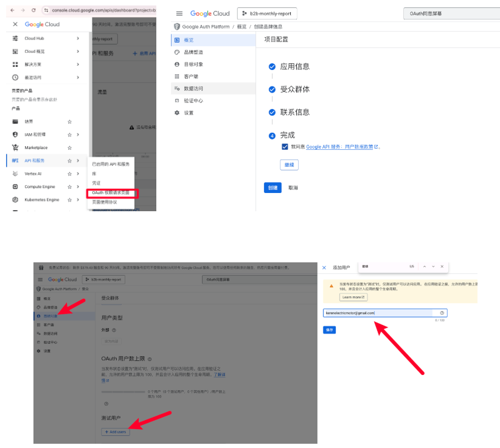This screenshot has width=500, height=448.
Task: Expand the Vertex AI submenu chevron
Action: 78,174
